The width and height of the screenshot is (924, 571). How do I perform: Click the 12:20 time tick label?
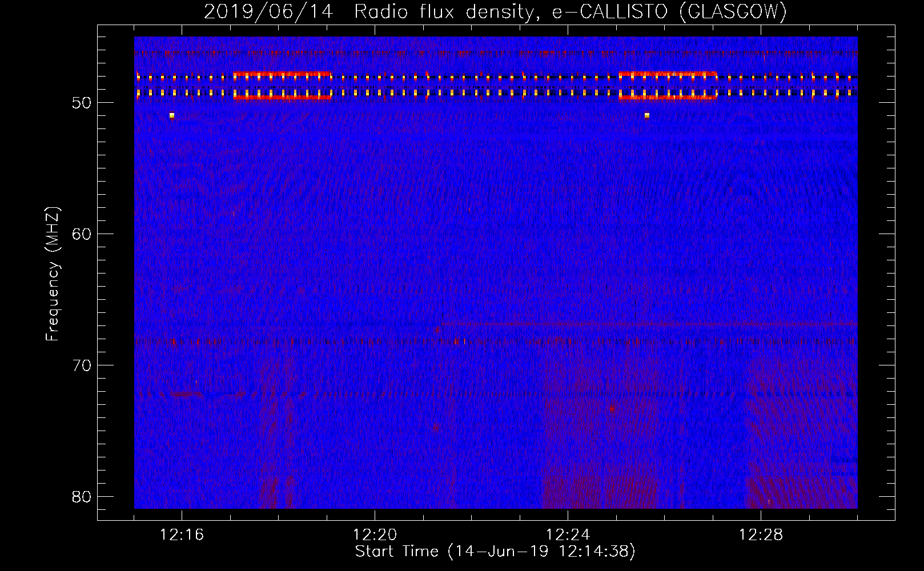[375, 535]
